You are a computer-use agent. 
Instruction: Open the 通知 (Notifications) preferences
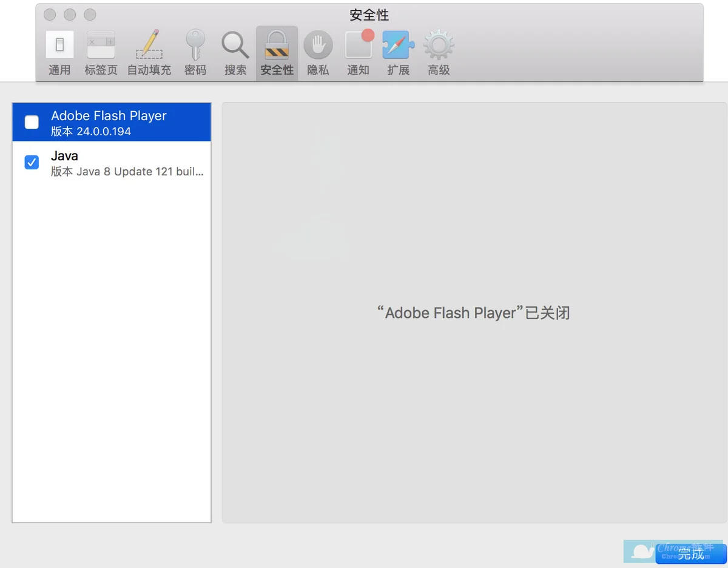tap(359, 53)
